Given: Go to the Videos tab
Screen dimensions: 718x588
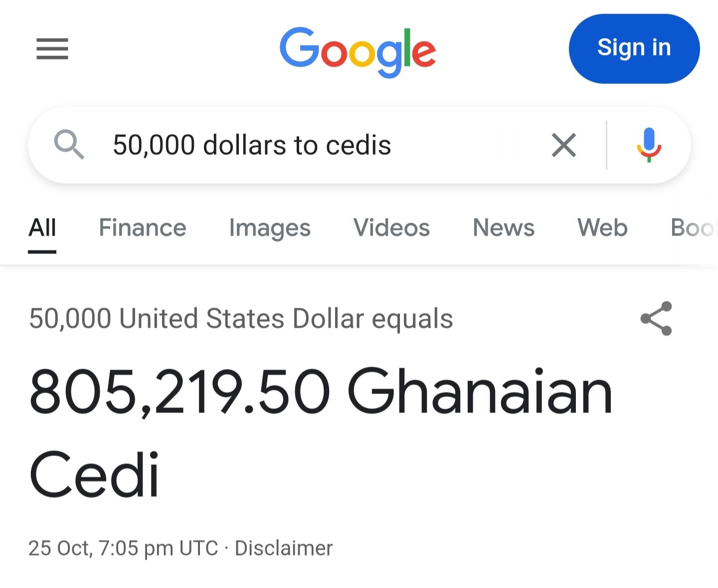Looking at the screenshot, I should 391,228.
